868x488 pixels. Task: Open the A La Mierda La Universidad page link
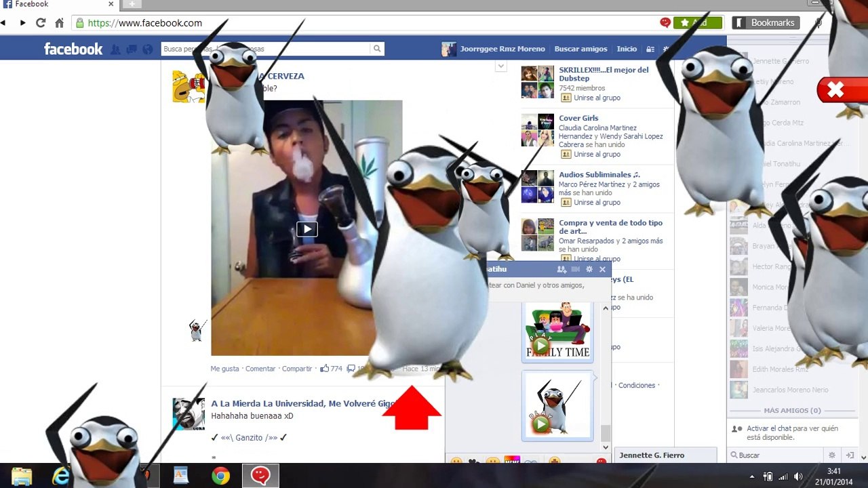point(303,403)
